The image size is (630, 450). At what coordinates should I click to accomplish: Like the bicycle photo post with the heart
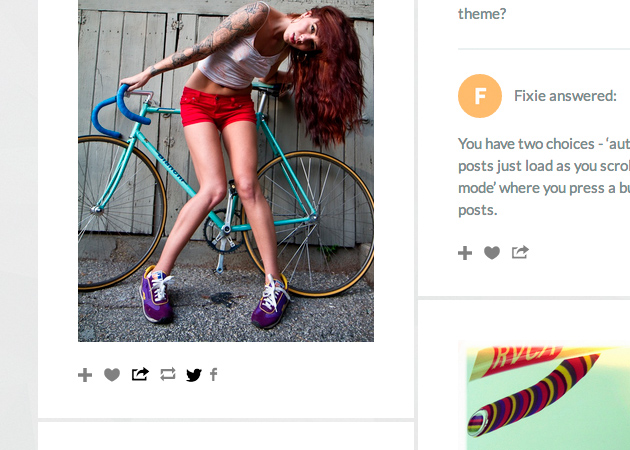[112, 375]
